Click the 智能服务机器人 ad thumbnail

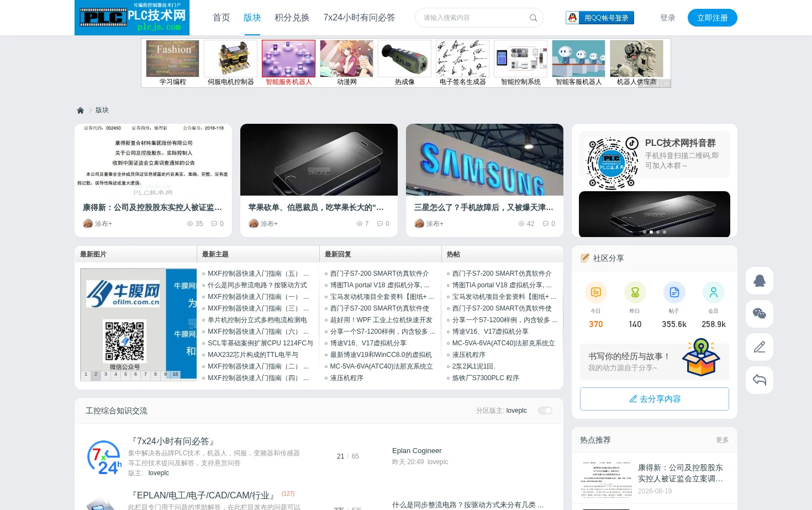[288, 59]
